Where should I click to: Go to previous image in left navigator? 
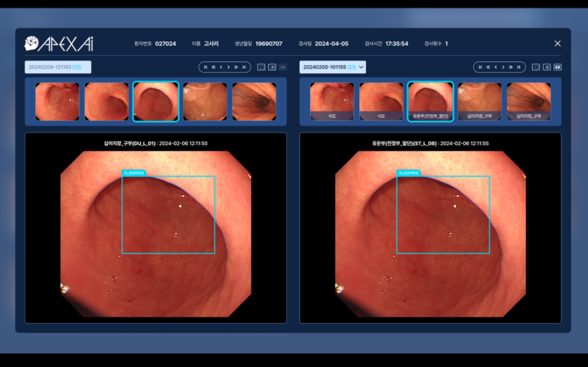pyautogui.click(x=220, y=67)
